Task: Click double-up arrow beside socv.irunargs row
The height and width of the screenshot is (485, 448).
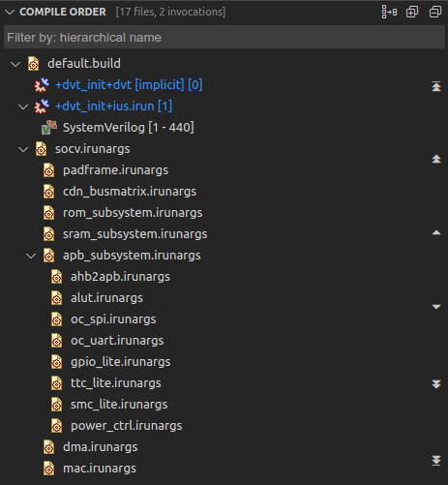Action: [436, 159]
